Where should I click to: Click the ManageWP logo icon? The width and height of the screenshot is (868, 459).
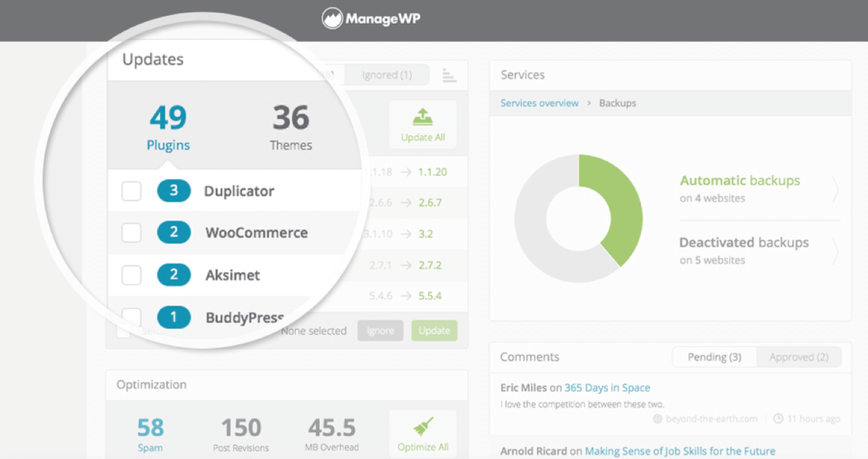tap(332, 18)
